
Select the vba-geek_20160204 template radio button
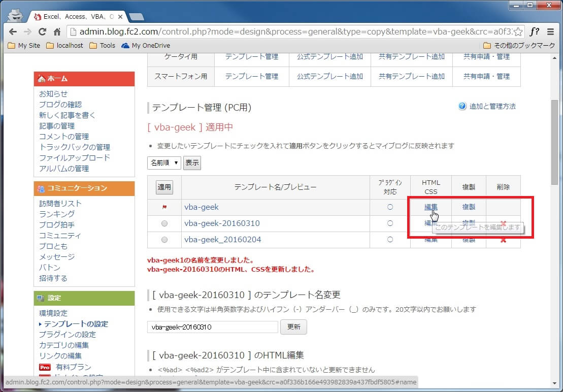point(164,240)
